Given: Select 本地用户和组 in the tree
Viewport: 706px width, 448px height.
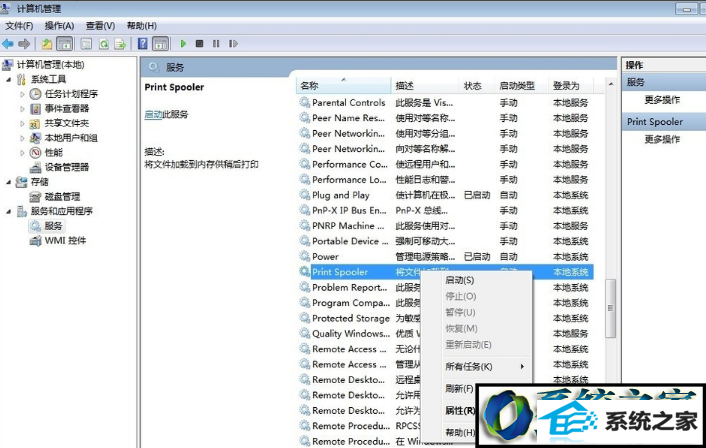Looking at the screenshot, I should (71, 138).
